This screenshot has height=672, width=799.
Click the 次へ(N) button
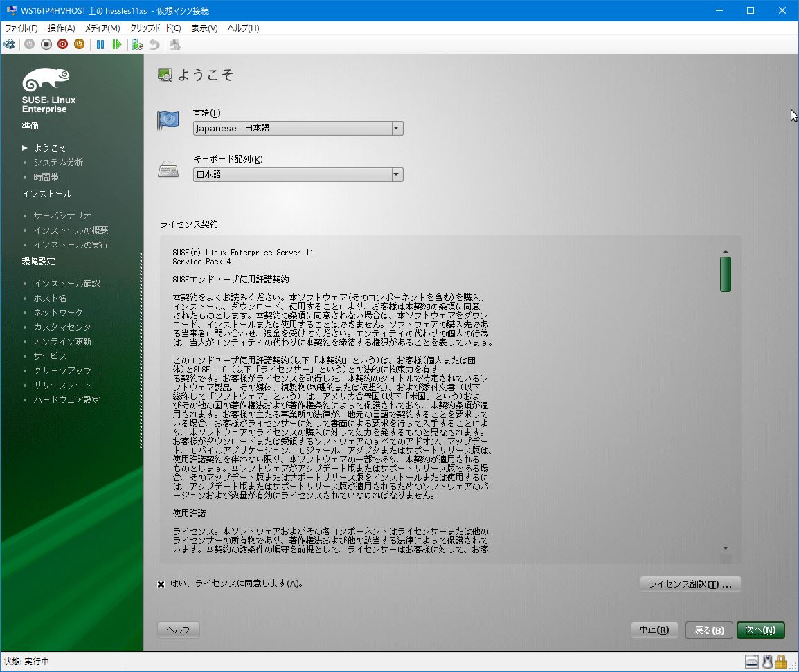[761, 630]
